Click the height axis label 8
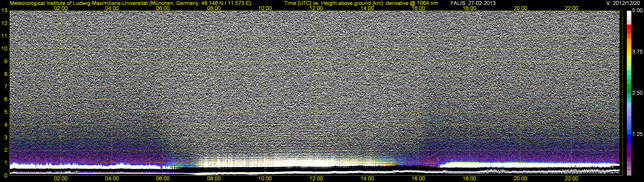 point(6,74)
